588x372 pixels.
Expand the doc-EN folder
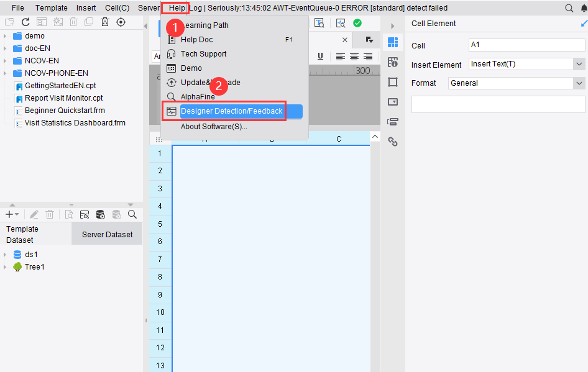(x=5, y=48)
